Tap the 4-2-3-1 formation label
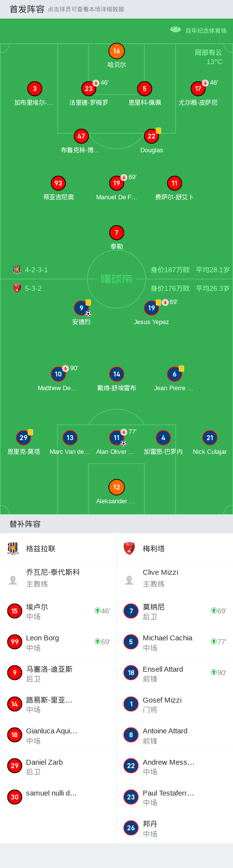 tap(36, 270)
